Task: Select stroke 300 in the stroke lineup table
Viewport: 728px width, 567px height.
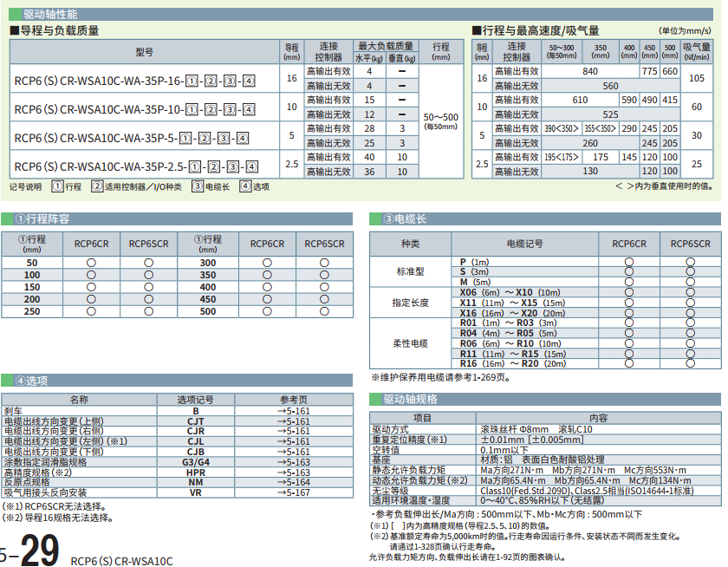Action: (208, 263)
